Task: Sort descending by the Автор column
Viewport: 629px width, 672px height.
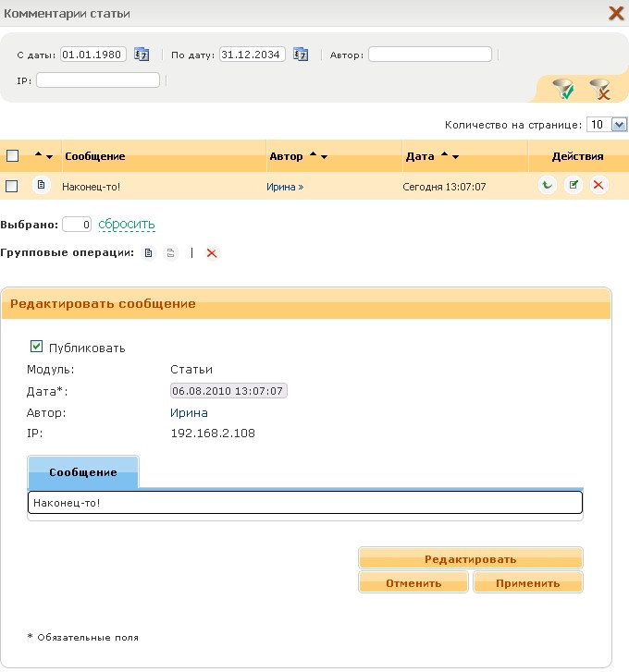Action: point(324,157)
